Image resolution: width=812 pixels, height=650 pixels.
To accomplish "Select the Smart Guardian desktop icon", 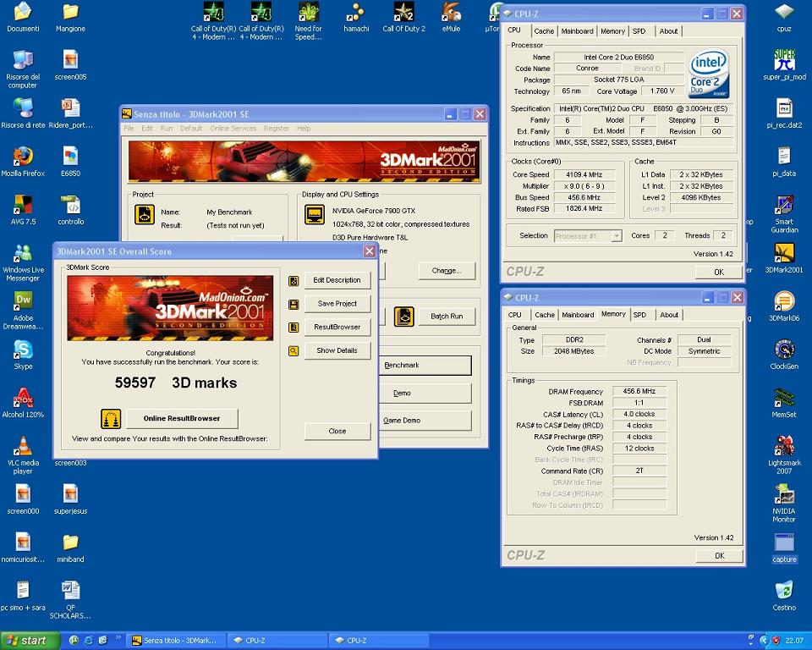I will click(x=784, y=213).
